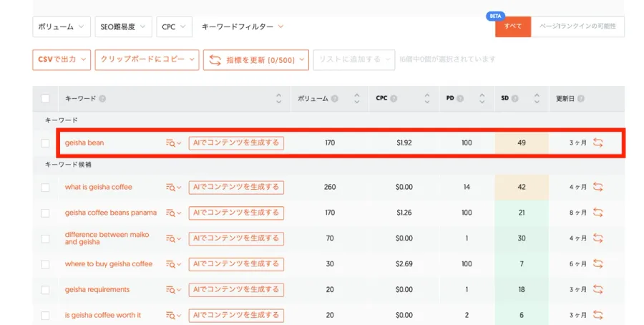Image resolution: width=644 pixels, height=325 pixels.
Task: Open the what is geisha coffee link
Action: click(x=99, y=187)
